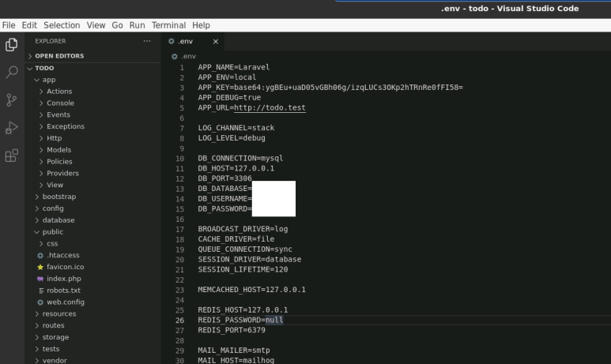611x364 pixels.
Task: Expand the resources folder
Action: 92,313
